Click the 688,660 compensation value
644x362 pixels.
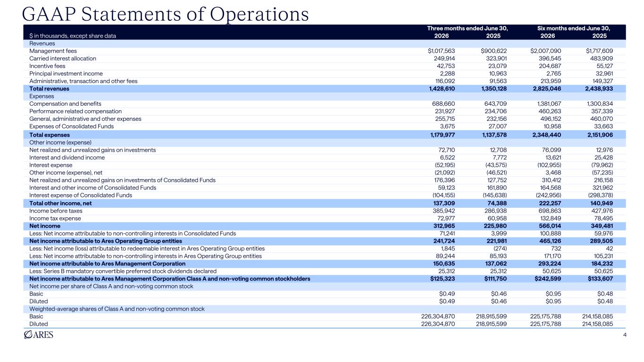pyautogui.click(x=443, y=104)
